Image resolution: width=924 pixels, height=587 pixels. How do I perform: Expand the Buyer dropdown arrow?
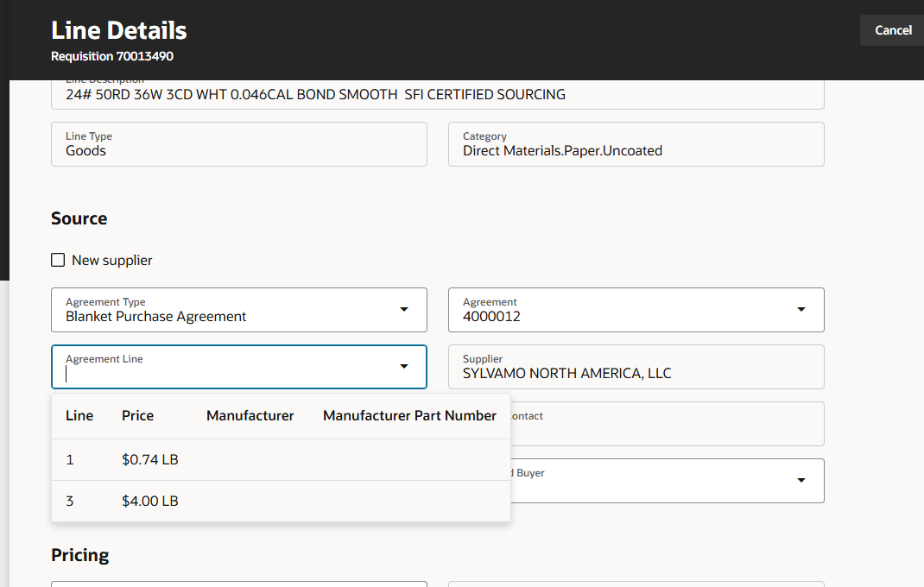click(x=801, y=480)
